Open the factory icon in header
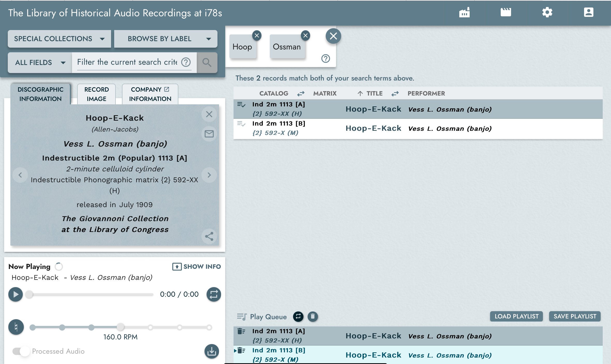The width and height of the screenshot is (611, 364). point(464,12)
